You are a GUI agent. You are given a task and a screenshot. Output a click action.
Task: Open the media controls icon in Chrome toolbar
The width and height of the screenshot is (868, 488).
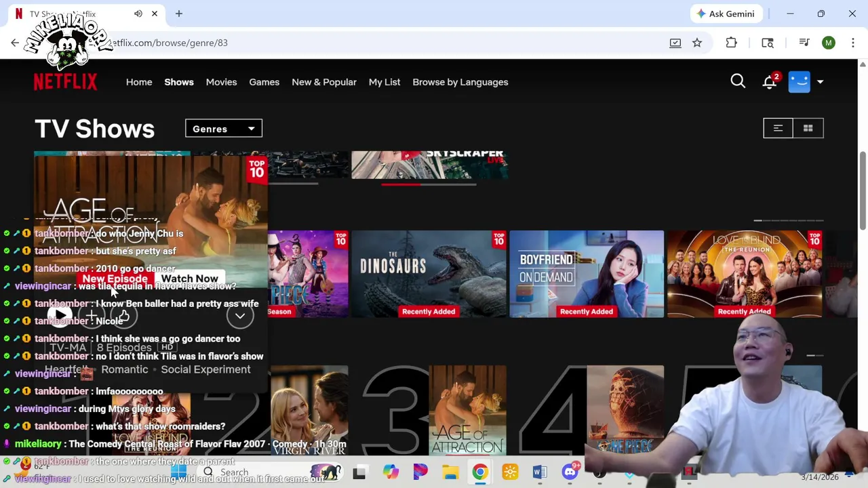pos(804,43)
